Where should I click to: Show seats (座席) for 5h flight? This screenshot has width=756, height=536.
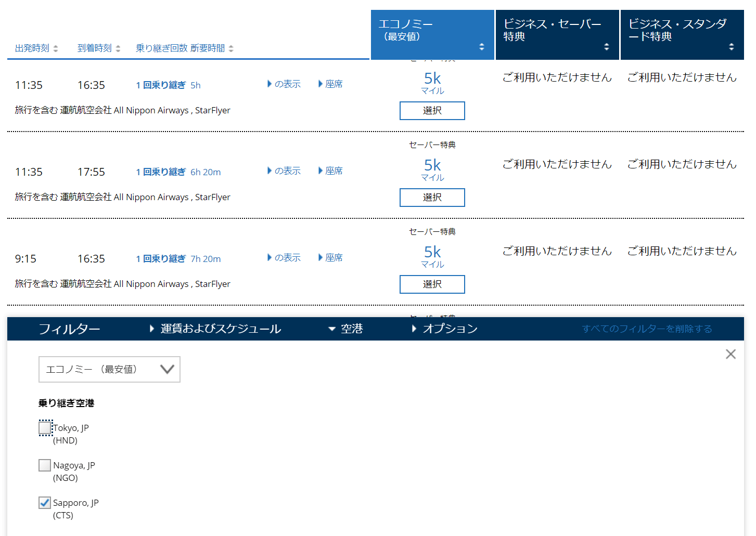pos(330,84)
